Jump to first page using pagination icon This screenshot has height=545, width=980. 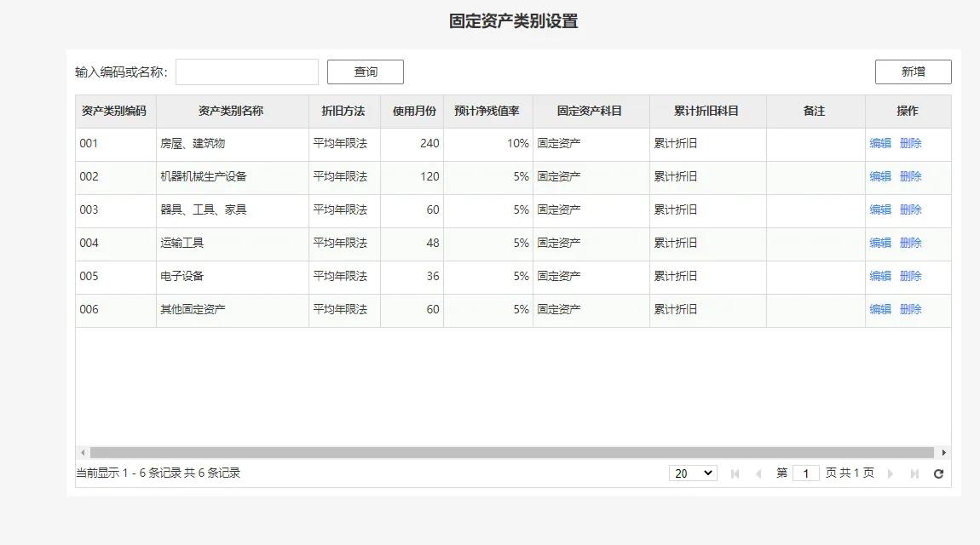(x=735, y=473)
